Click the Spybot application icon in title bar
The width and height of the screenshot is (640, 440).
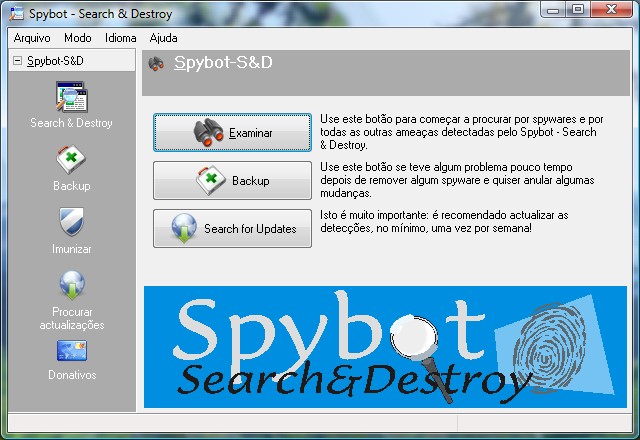pyautogui.click(x=17, y=13)
